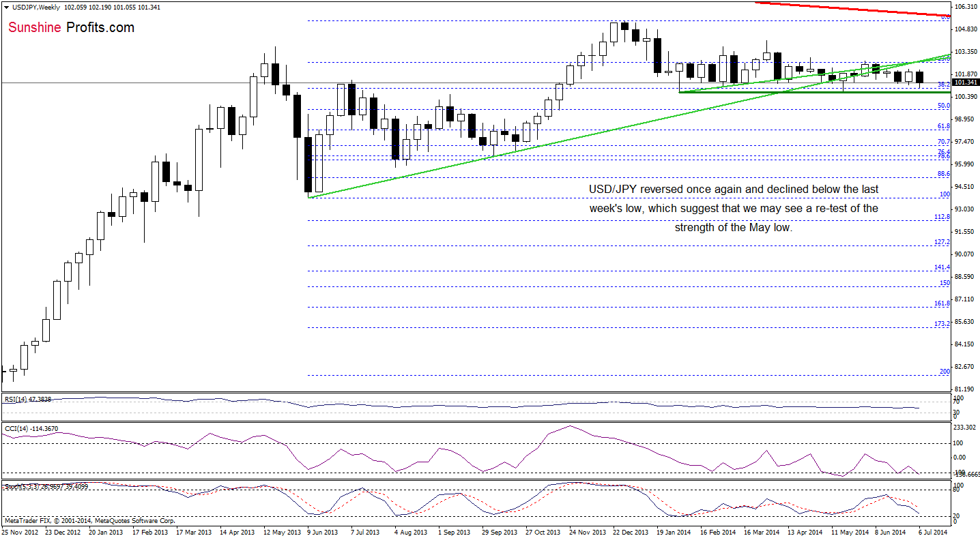980x538 pixels.
Task: Click the 94.510 price axis label
Action: [966, 187]
